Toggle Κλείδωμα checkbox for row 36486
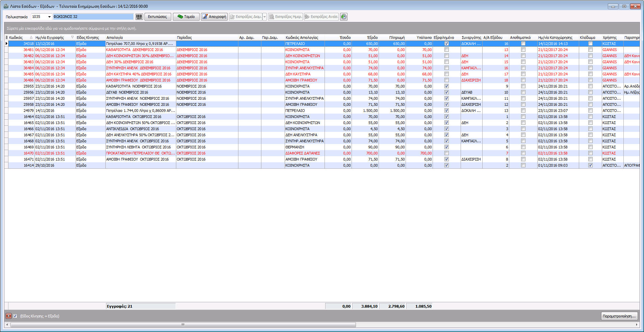This screenshot has height=332, width=644. click(x=590, y=80)
